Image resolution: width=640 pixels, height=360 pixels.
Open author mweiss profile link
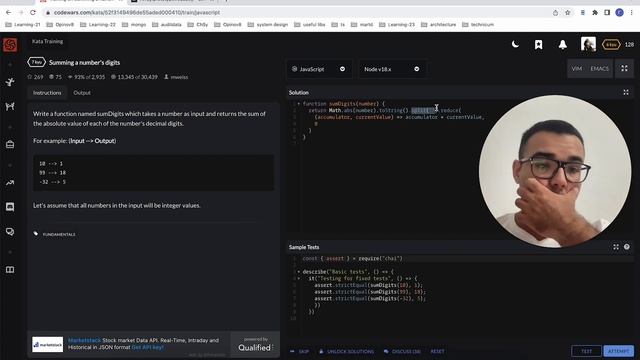point(176,77)
